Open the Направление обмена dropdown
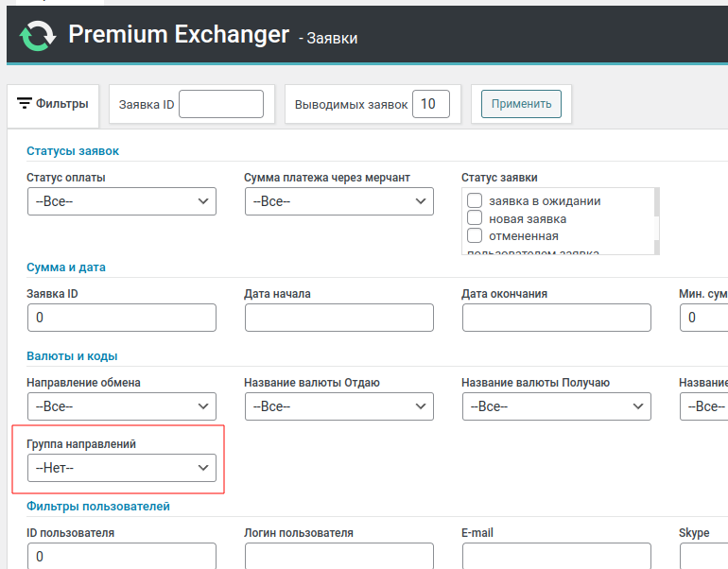Screen dimensions: 728x569 coord(122,406)
